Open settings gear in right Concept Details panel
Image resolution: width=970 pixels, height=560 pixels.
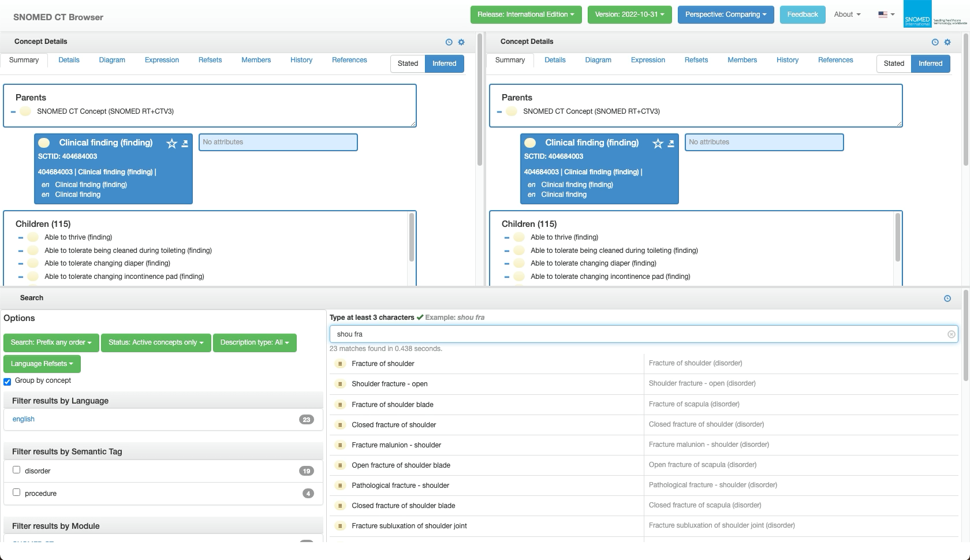947,42
